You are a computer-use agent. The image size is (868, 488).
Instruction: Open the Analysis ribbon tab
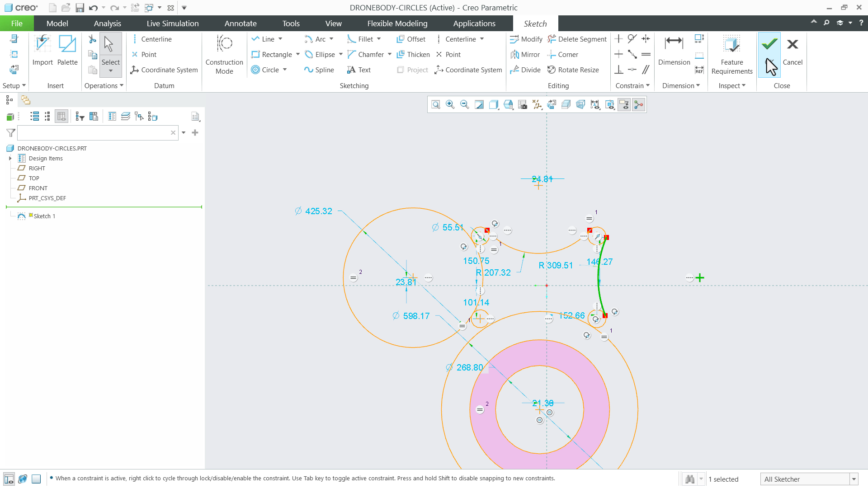point(107,23)
